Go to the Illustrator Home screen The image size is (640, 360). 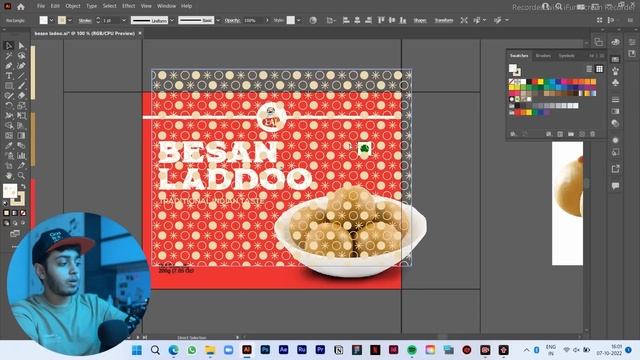(x=20, y=7)
